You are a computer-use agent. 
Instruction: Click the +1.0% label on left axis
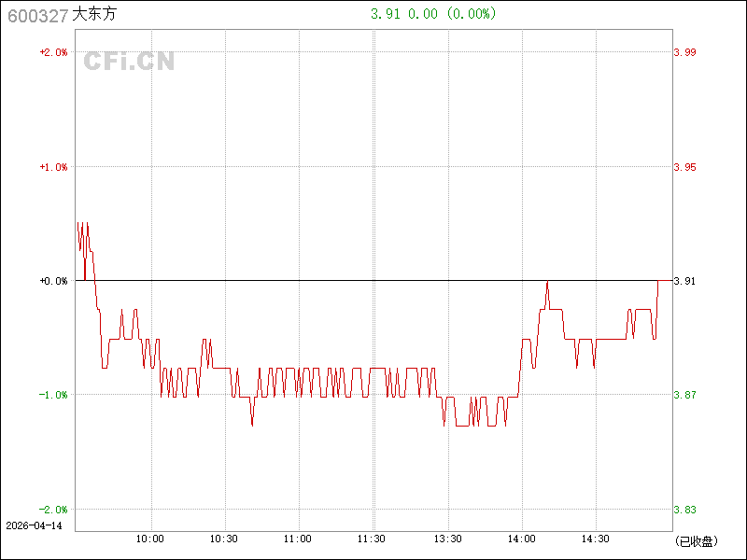pos(53,167)
